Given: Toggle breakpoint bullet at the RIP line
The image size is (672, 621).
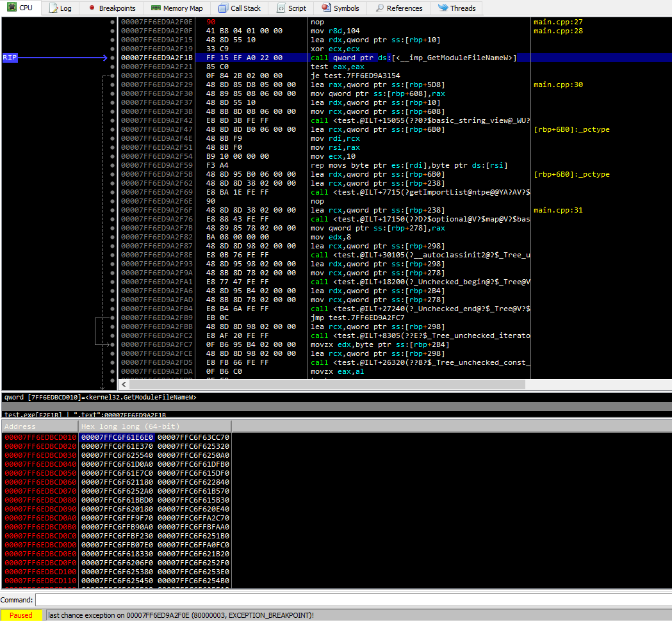Looking at the screenshot, I should point(113,58).
